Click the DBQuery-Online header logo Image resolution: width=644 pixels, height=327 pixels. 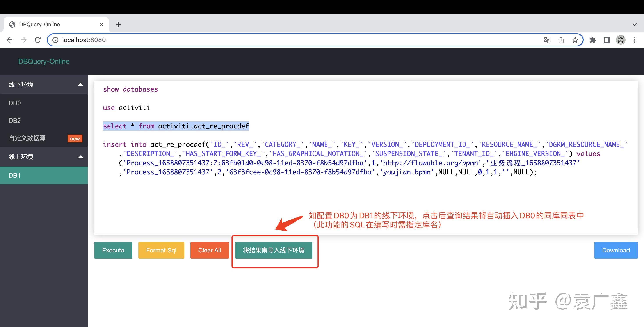click(x=43, y=61)
